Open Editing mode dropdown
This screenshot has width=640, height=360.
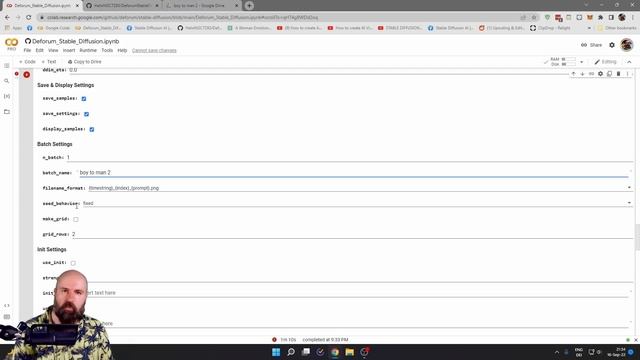(x=606, y=62)
